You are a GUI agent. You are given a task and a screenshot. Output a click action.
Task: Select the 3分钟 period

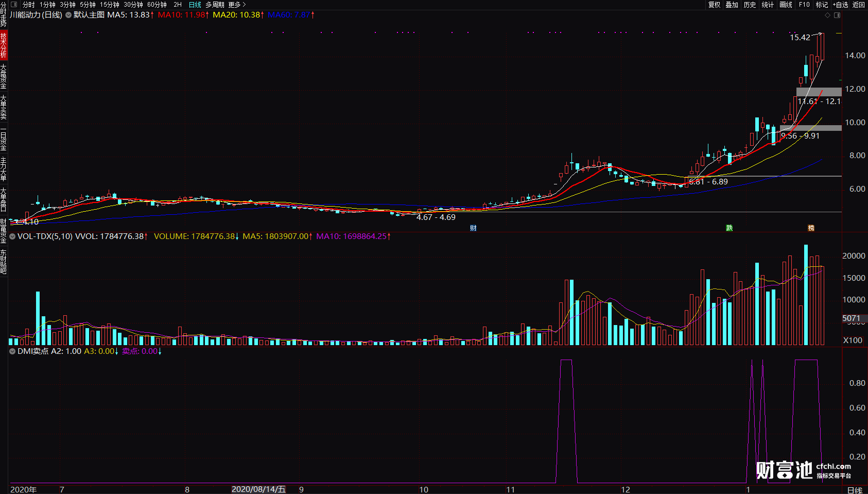click(x=67, y=5)
